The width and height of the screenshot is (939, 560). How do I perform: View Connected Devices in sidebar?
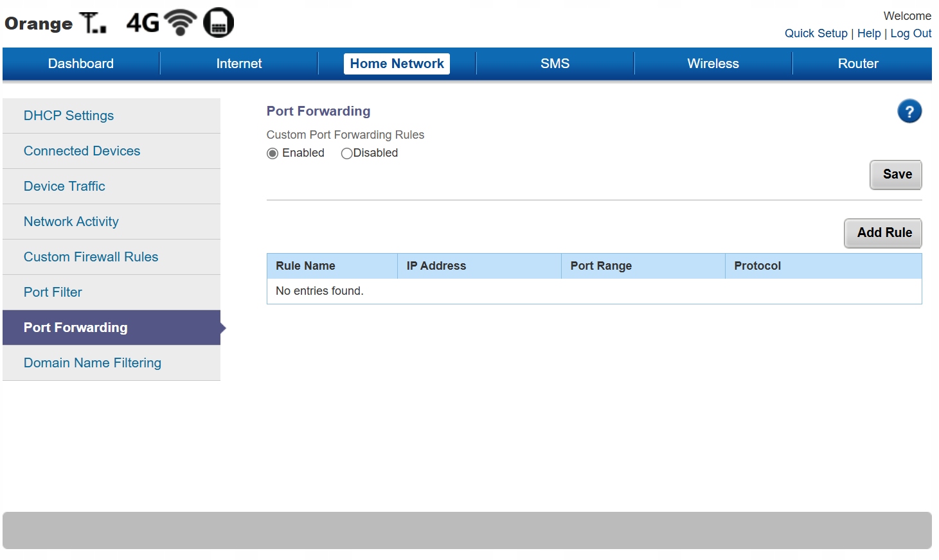(82, 151)
